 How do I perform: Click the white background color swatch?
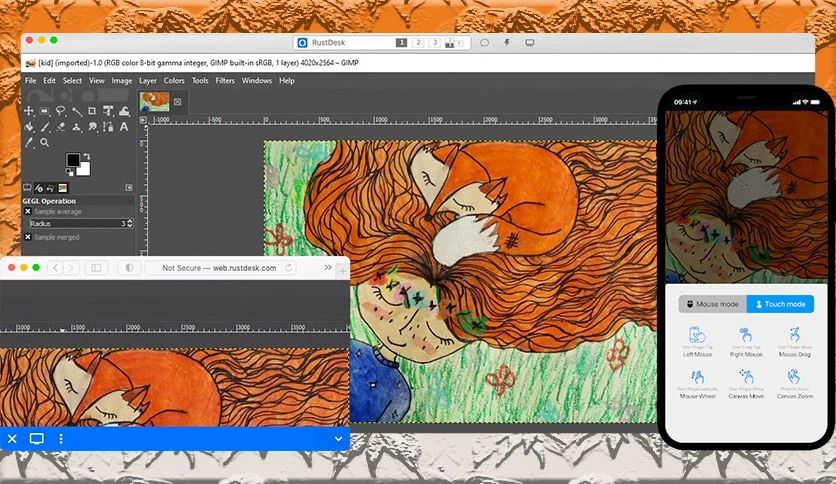click(x=84, y=169)
